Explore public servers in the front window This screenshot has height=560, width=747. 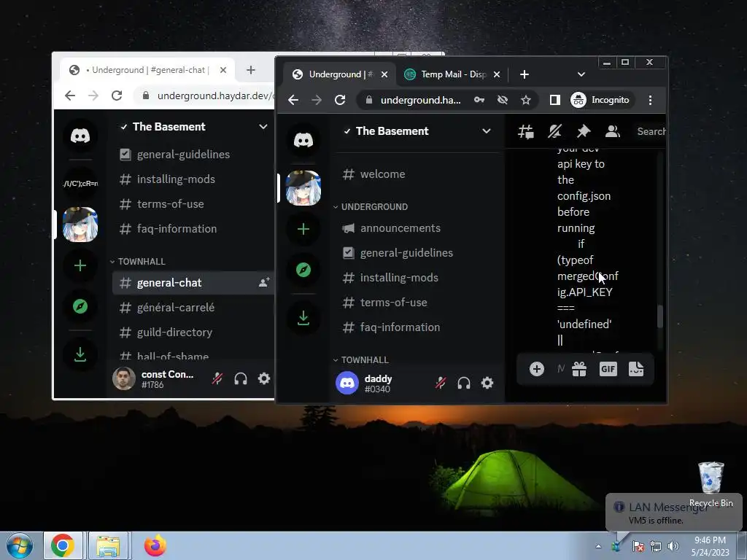click(303, 270)
